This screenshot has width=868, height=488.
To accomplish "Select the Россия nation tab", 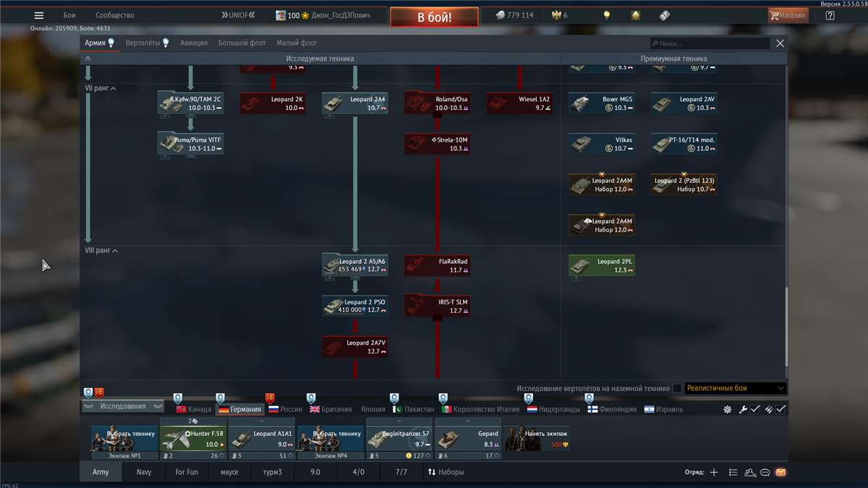I will 286,408.
